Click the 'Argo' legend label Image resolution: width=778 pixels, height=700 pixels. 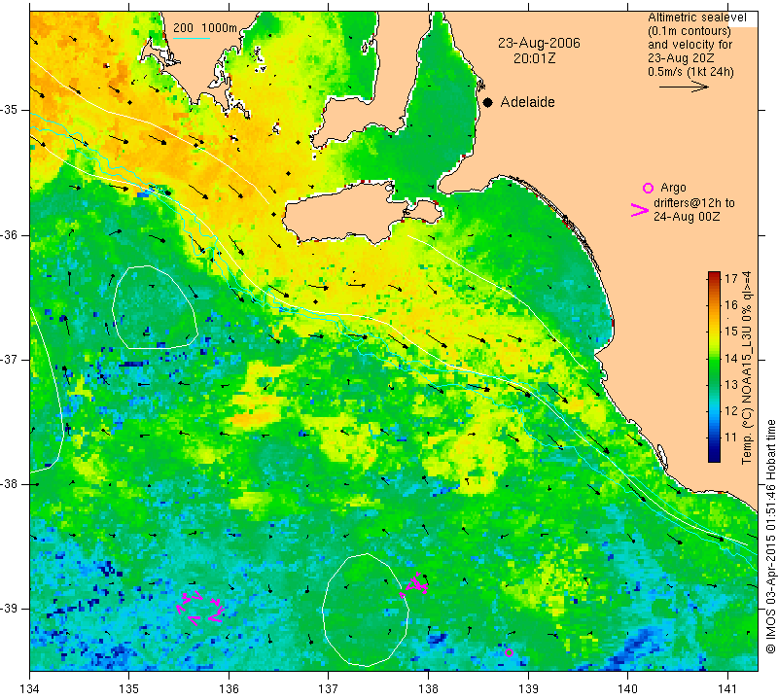(x=673, y=188)
